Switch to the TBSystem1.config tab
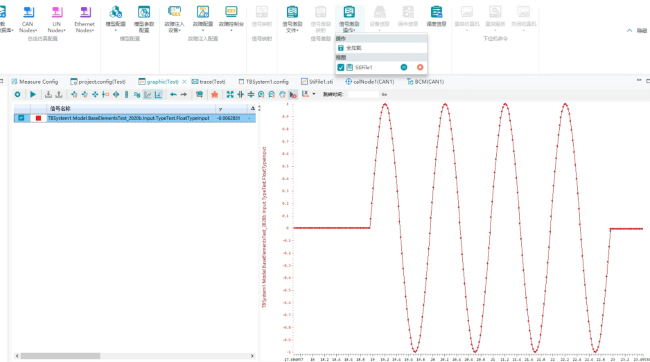Viewport: 650px width, 362px height. point(264,82)
